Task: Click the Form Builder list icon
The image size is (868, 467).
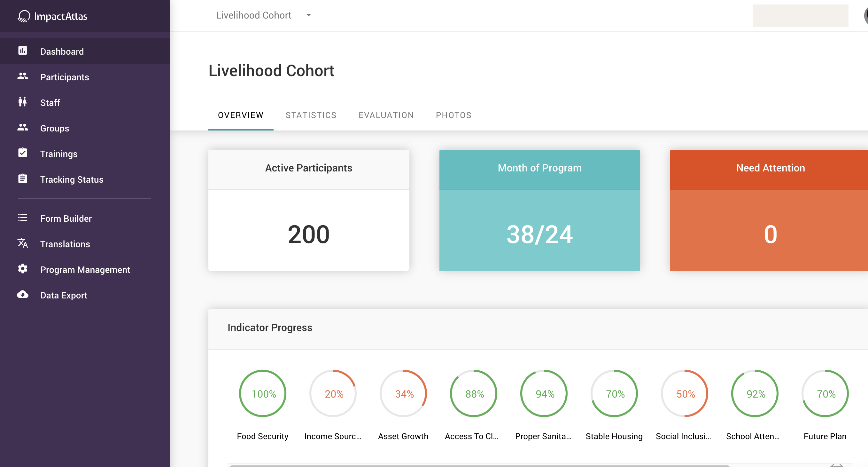Action: 23,218
